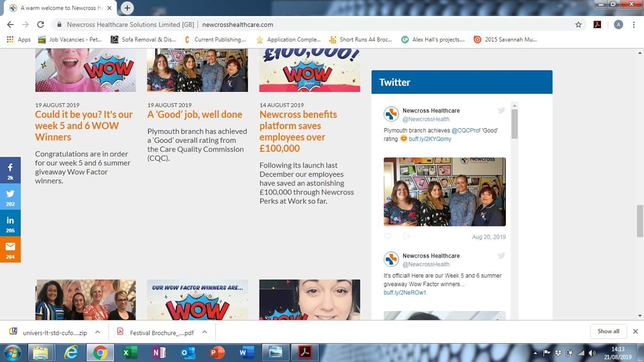Open 'Could it be you?' WOW Winners article
The width and height of the screenshot is (644, 362).
85,125
